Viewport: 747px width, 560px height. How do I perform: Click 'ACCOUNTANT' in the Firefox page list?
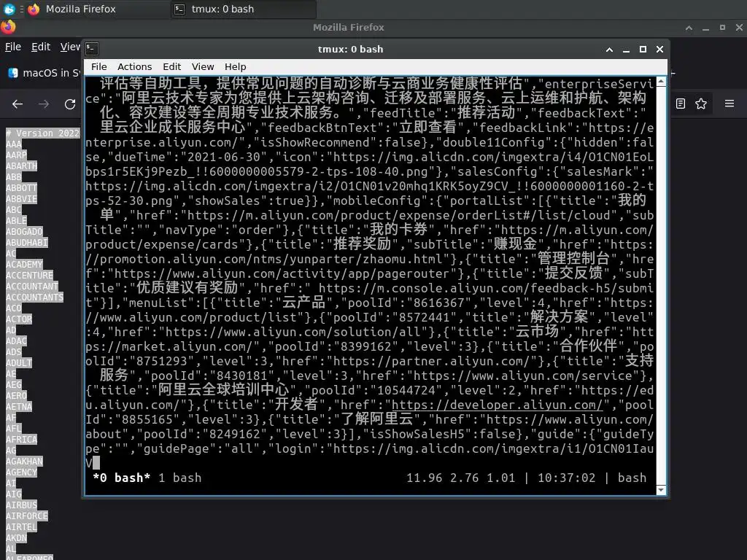pyautogui.click(x=32, y=286)
